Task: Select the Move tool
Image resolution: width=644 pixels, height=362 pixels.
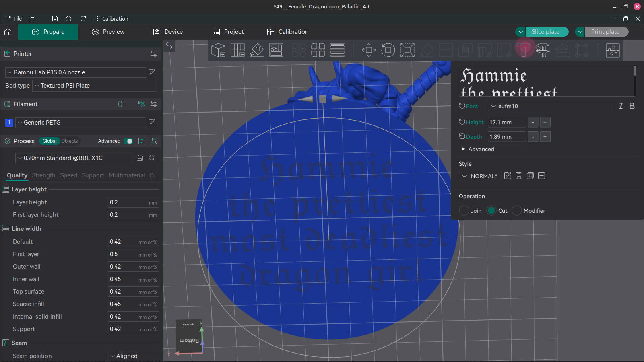Action: (x=368, y=50)
